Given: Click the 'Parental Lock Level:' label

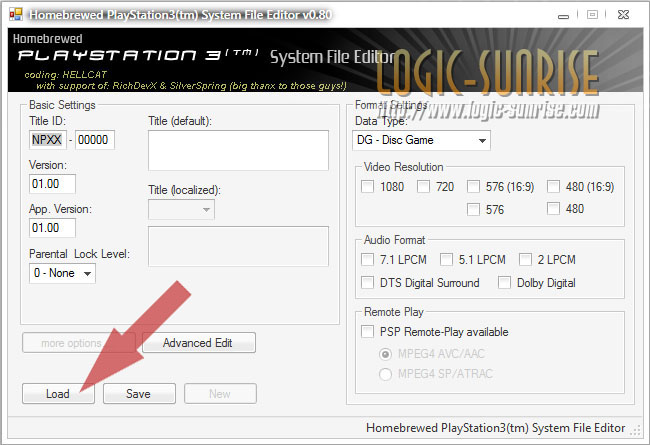Looking at the screenshot, I should tap(79, 254).
